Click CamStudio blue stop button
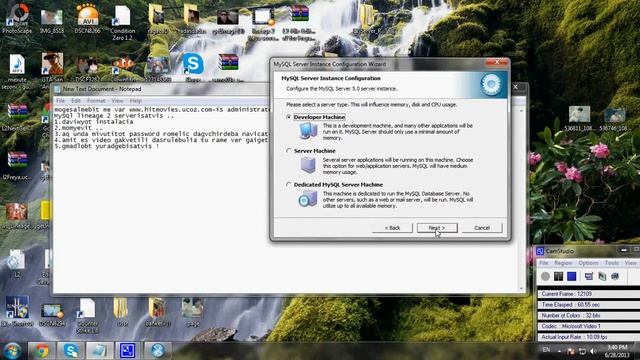The image size is (640, 360). (x=571, y=276)
